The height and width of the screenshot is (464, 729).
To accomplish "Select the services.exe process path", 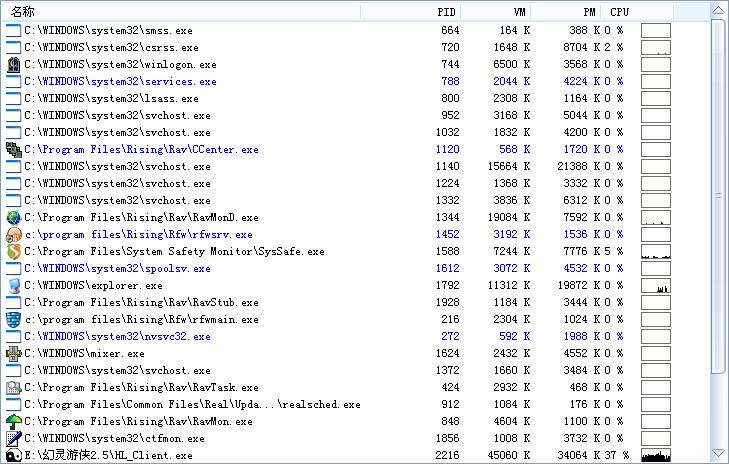I will click(x=120, y=81).
